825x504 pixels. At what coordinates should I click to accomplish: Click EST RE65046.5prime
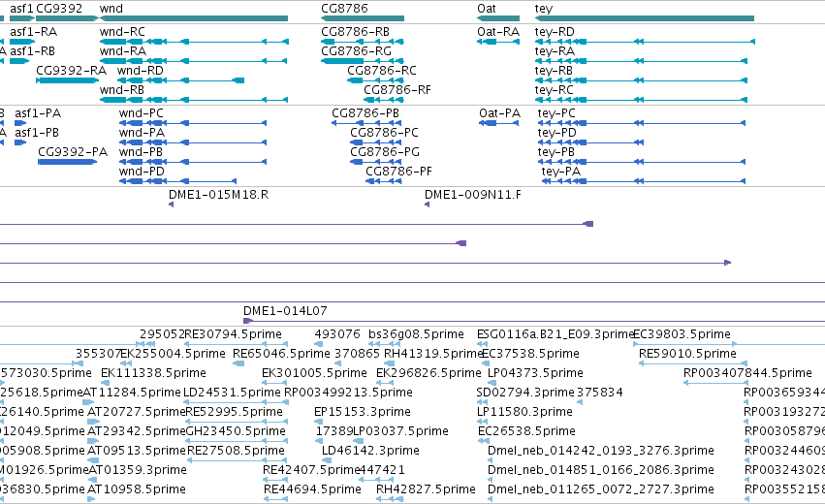(281, 354)
